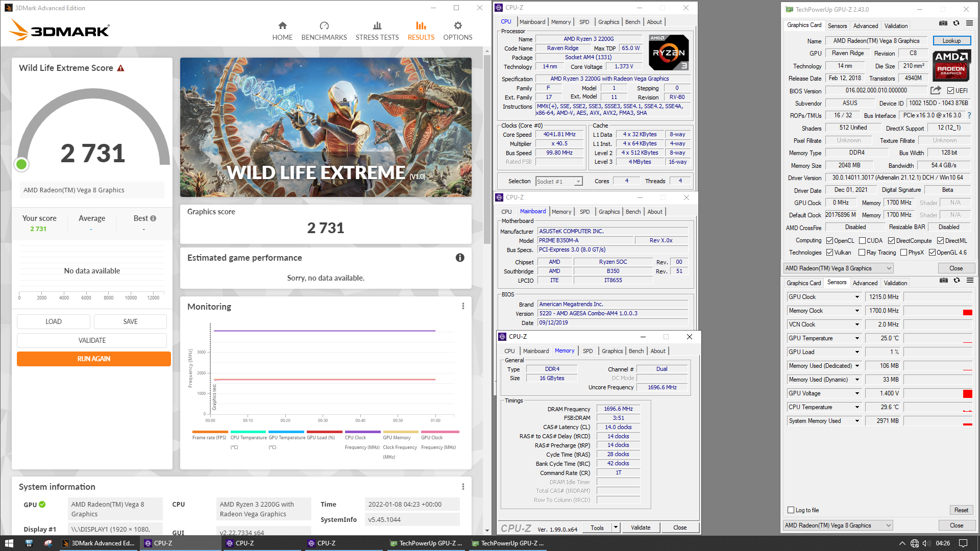980x551 pixels.
Task: Open the Results bar chart icon
Action: pos(421,26)
